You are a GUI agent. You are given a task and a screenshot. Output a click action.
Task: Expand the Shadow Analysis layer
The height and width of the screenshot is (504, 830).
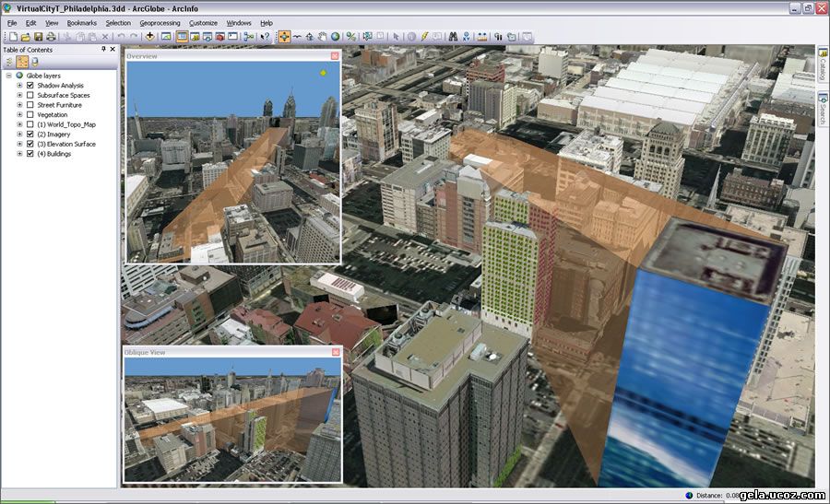pyautogui.click(x=19, y=85)
